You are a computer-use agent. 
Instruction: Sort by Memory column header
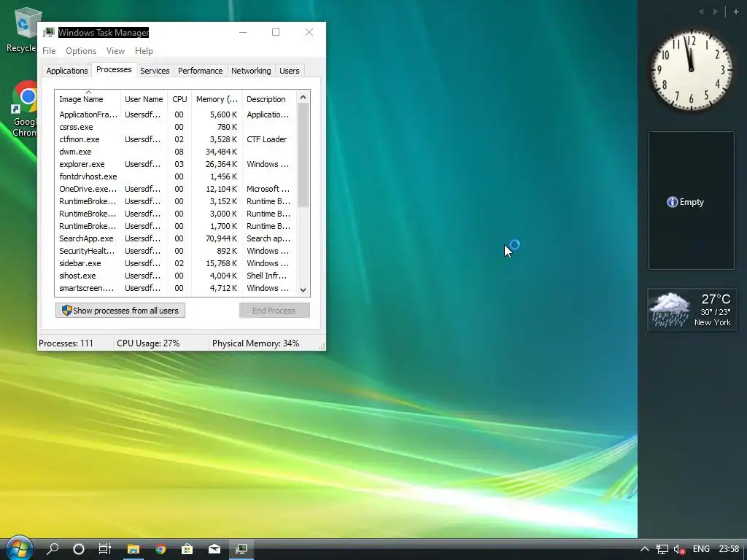click(217, 99)
